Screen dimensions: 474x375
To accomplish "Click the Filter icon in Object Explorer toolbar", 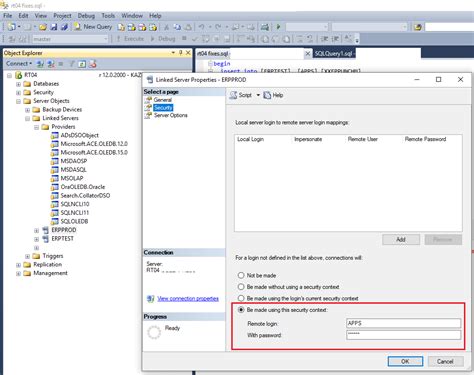I will (71, 63).
